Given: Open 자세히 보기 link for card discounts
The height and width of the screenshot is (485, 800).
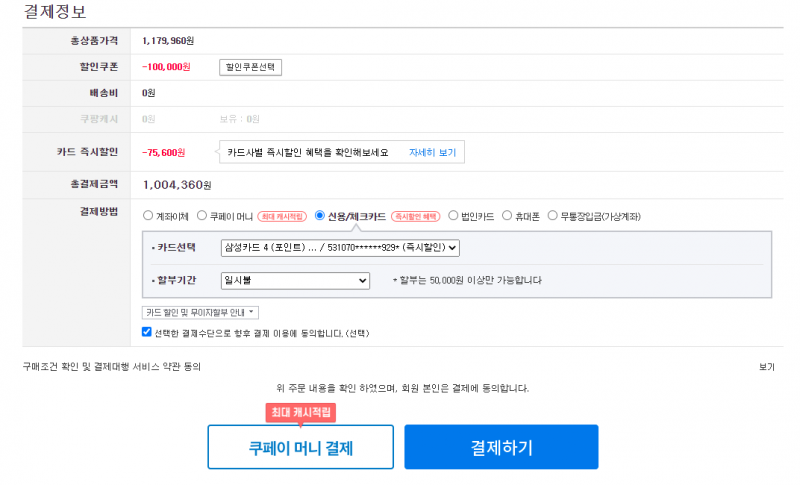Looking at the screenshot, I should pos(432,152).
